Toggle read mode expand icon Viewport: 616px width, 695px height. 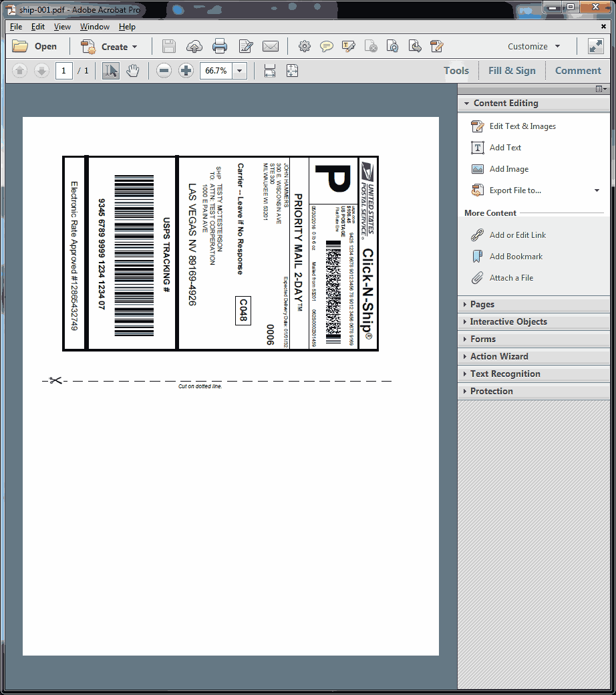[x=595, y=46]
